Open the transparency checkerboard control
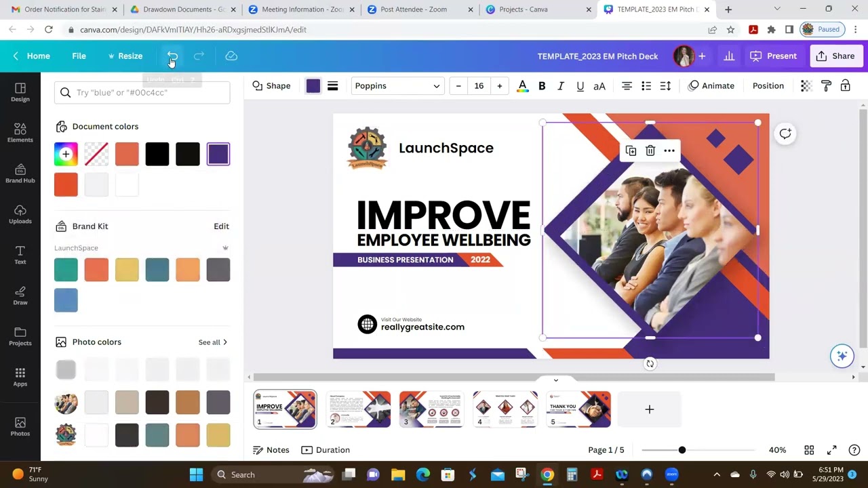Screen dimensions: 868x488 pos(806,86)
